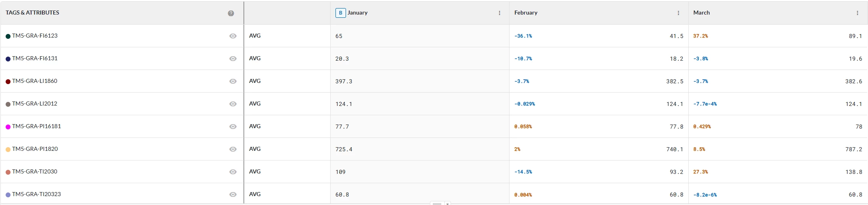Click the February 37.2% change in March for FI6123
Screen dimensions: 868x205
tap(700, 36)
